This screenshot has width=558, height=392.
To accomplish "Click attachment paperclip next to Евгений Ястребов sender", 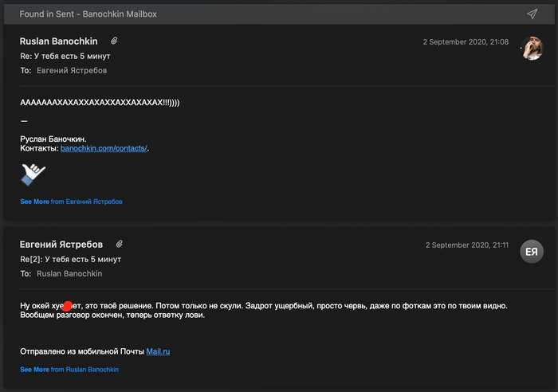I will point(120,244).
